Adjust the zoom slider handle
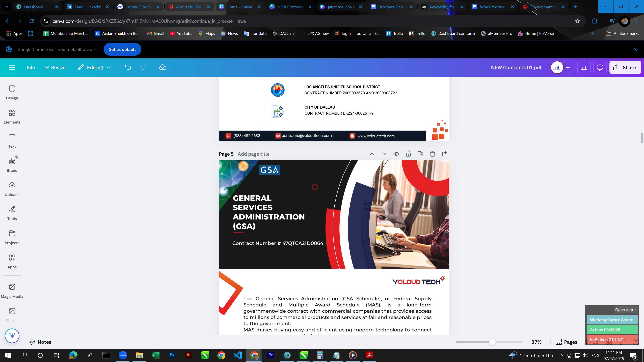Image resolution: width=644 pixels, height=362 pixels. tap(492, 342)
